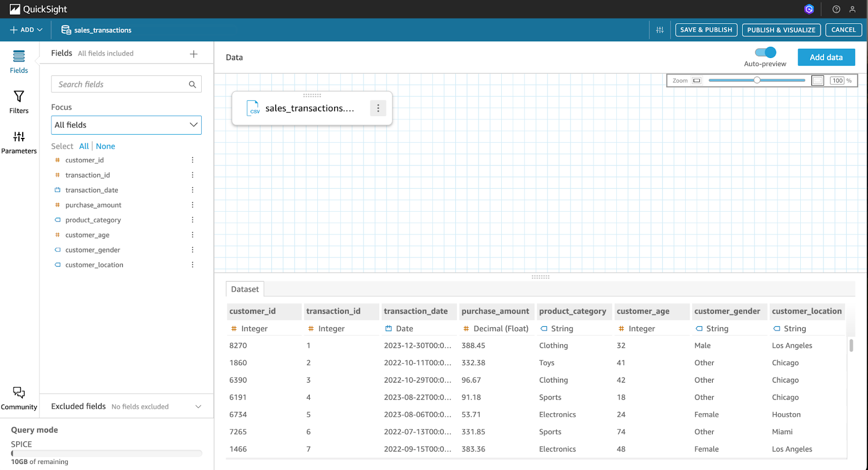
Task: Open options menu for customer_id field
Action: pyautogui.click(x=192, y=160)
